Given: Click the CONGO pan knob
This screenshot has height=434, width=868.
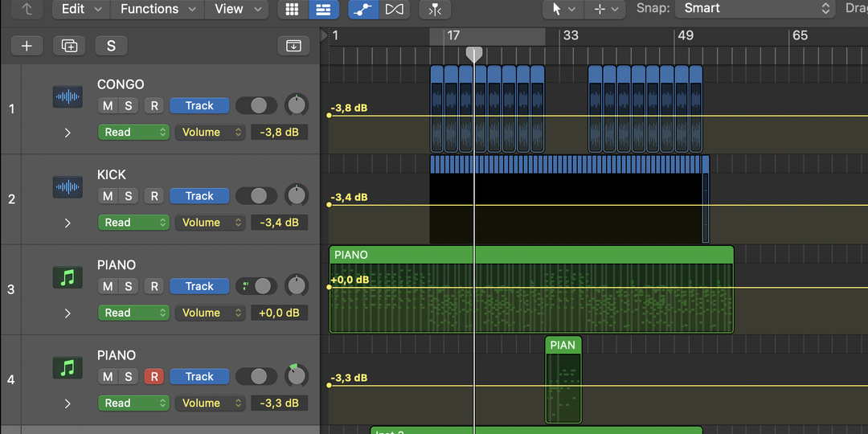Looking at the screenshot, I should (x=297, y=105).
